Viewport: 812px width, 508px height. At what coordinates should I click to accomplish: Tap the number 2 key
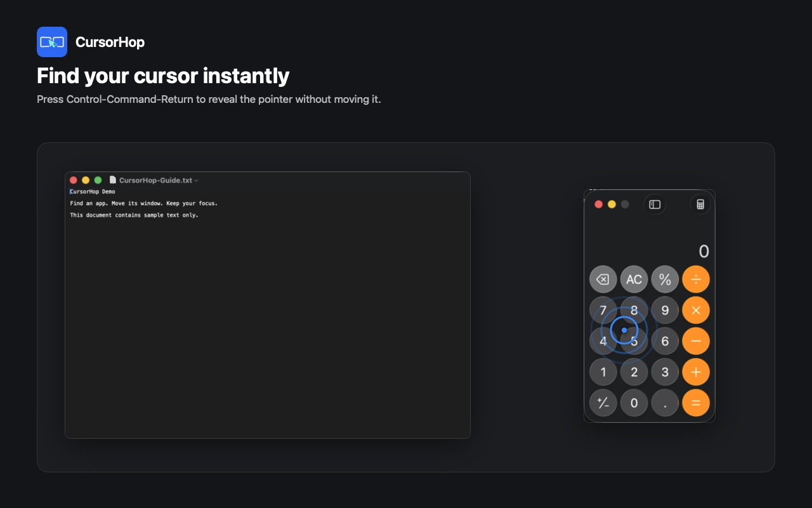pos(634,372)
